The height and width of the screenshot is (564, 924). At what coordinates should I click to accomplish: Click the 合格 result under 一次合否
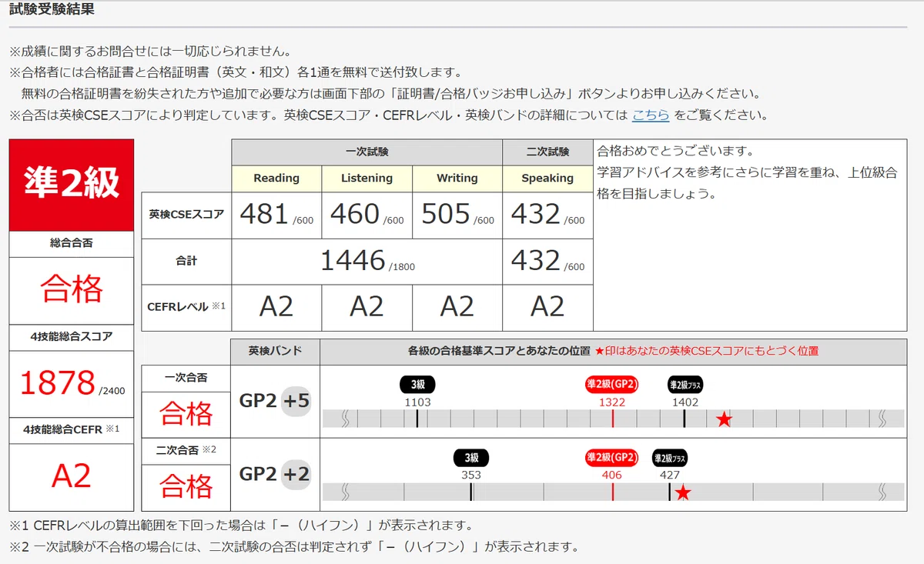point(186,414)
